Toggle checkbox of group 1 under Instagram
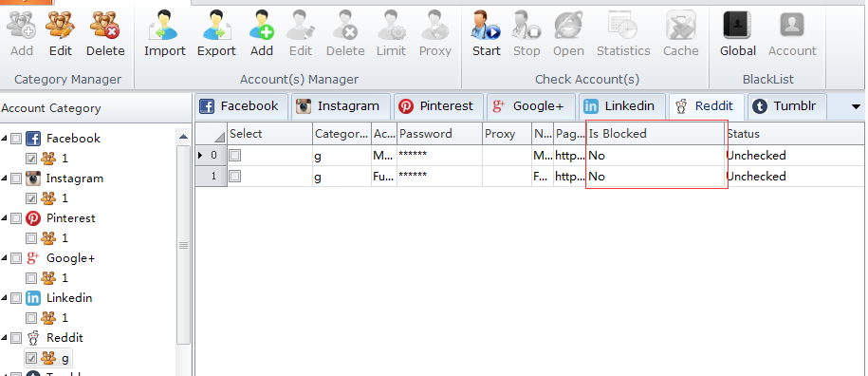Viewport: 868px width, 376px height. pyautogui.click(x=31, y=198)
